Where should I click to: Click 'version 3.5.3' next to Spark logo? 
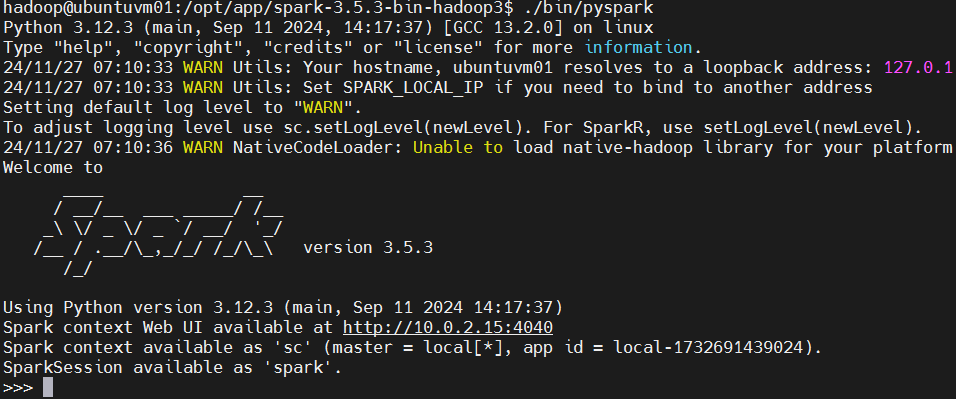[x=368, y=248]
